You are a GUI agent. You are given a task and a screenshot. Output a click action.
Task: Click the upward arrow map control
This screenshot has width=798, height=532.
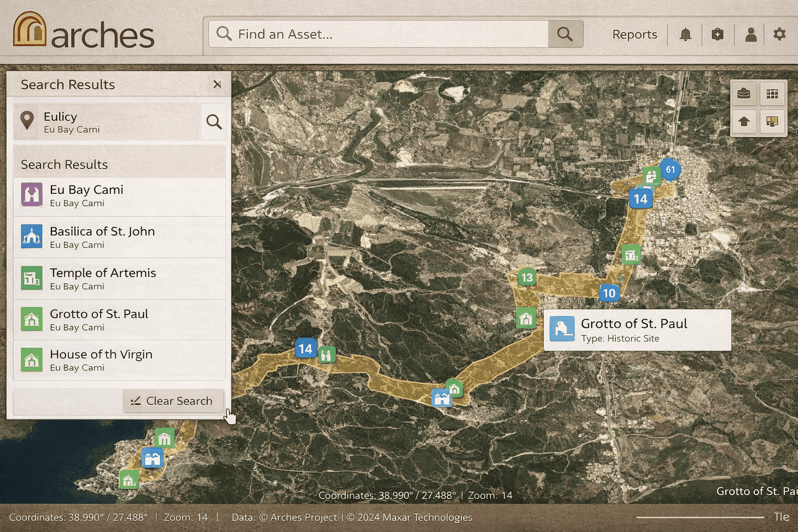click(x=744, y=122)
